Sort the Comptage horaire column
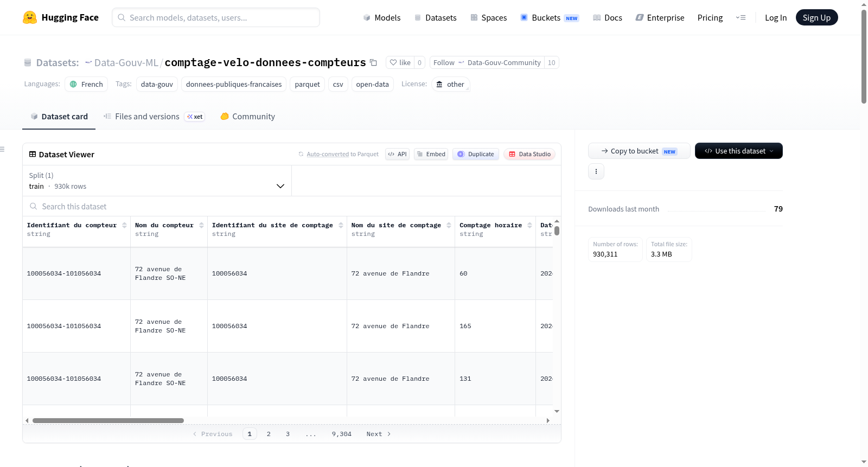This screenshot has height=467, width=868. click(x=529, y=225)
